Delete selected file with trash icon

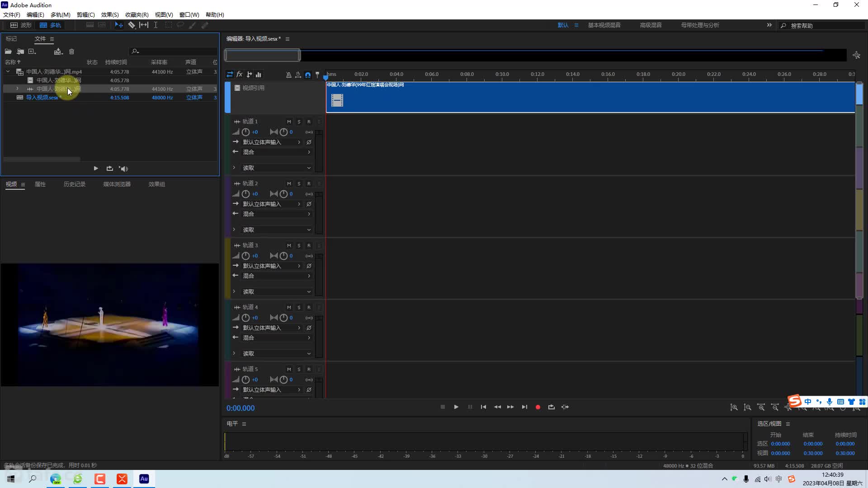point(71,52)
